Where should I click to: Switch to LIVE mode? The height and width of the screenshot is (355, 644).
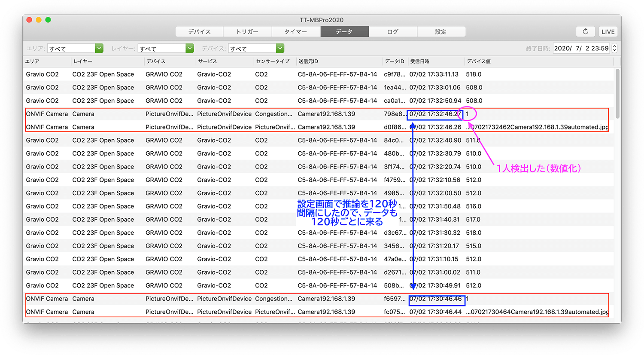tap(608, 31)
